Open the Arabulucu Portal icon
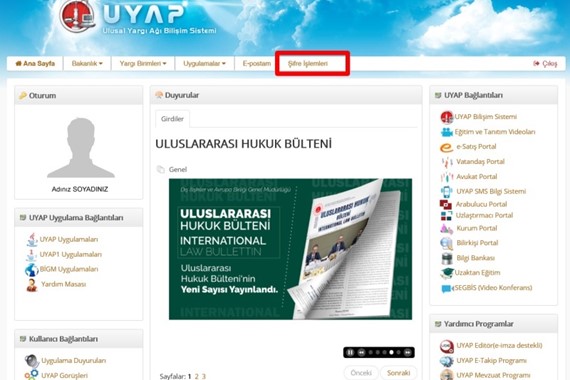The height and width of the screenshot is (380, 570). click(446, 205)
